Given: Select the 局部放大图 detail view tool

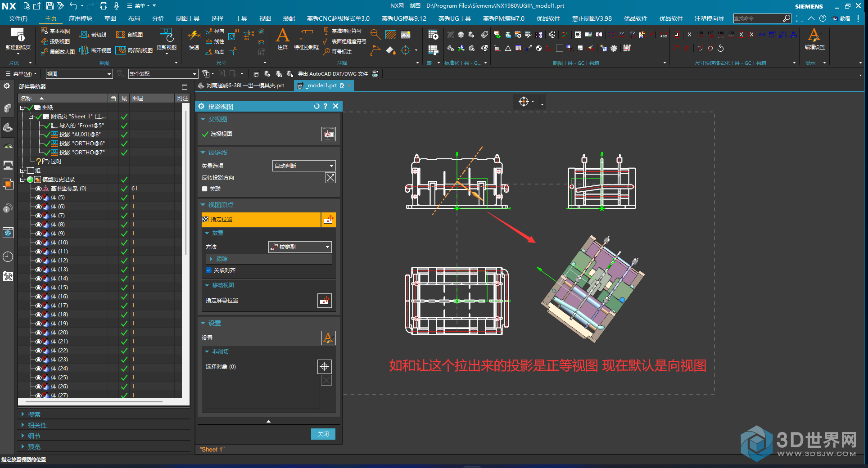Looking at the screenshot, I should (x=58, y=52).
